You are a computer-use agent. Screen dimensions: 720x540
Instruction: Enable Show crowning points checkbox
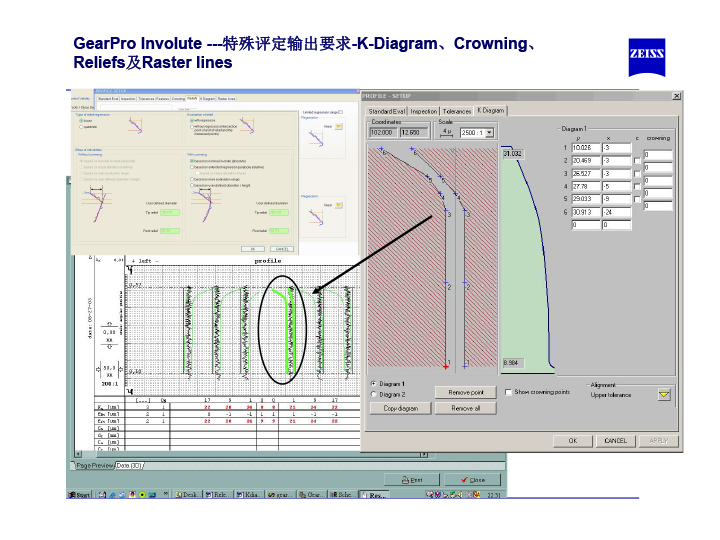click(509, 392)
